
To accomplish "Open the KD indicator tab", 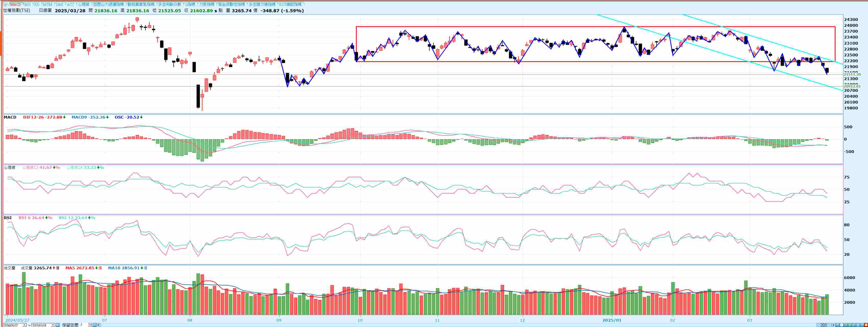I will coord(37,4).
